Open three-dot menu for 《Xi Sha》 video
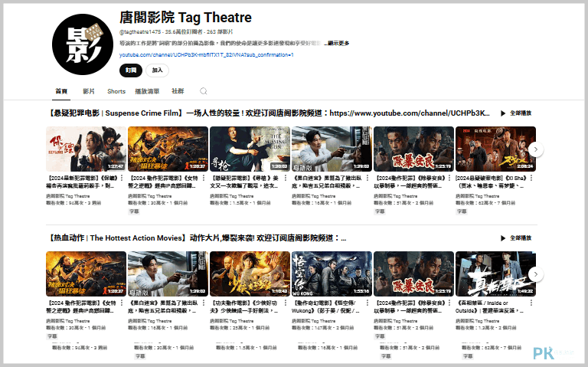This screenshot has width=588, height=367. click(531, 178)
